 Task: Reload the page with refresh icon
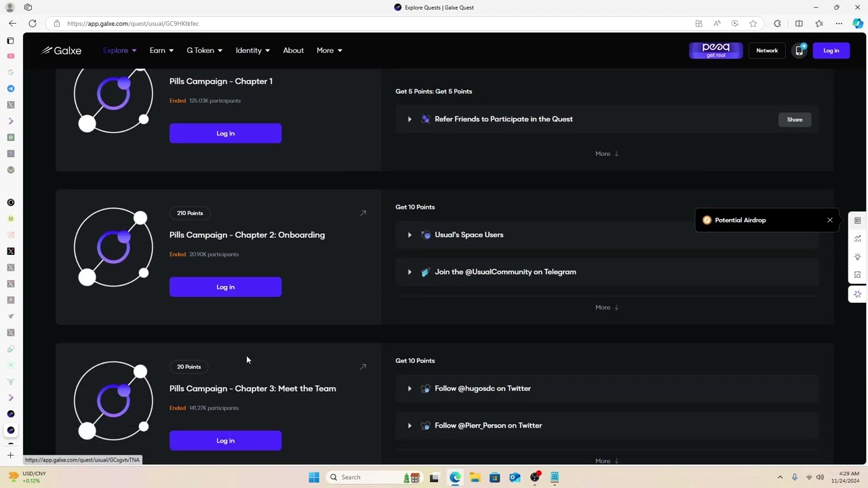point(32,24)
